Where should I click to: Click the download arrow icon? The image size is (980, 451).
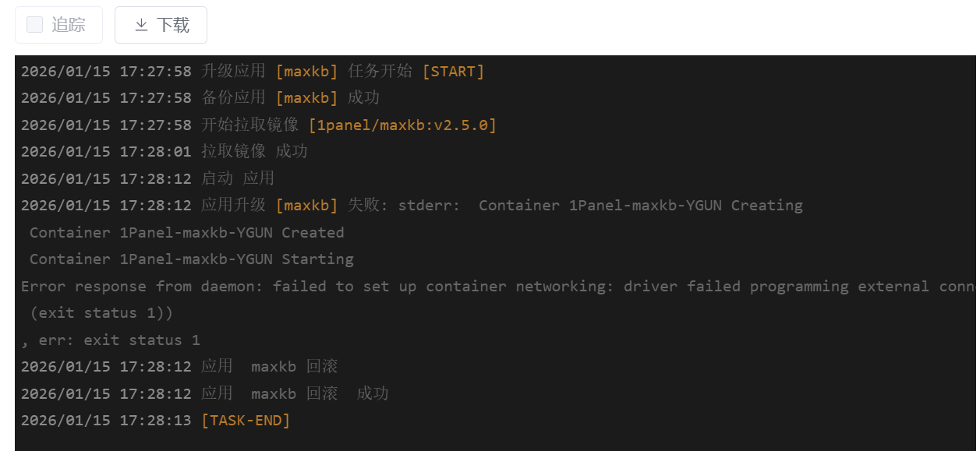141,25
